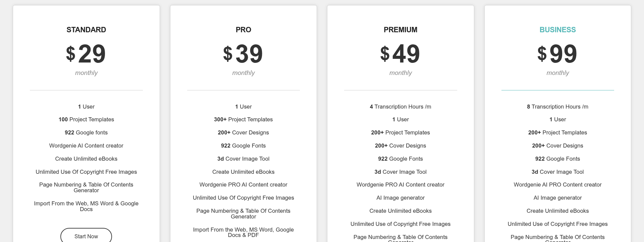The image size is (644, 242).
Task: Click the Start Now button for Standard plan
Action: tap(86, 236)
